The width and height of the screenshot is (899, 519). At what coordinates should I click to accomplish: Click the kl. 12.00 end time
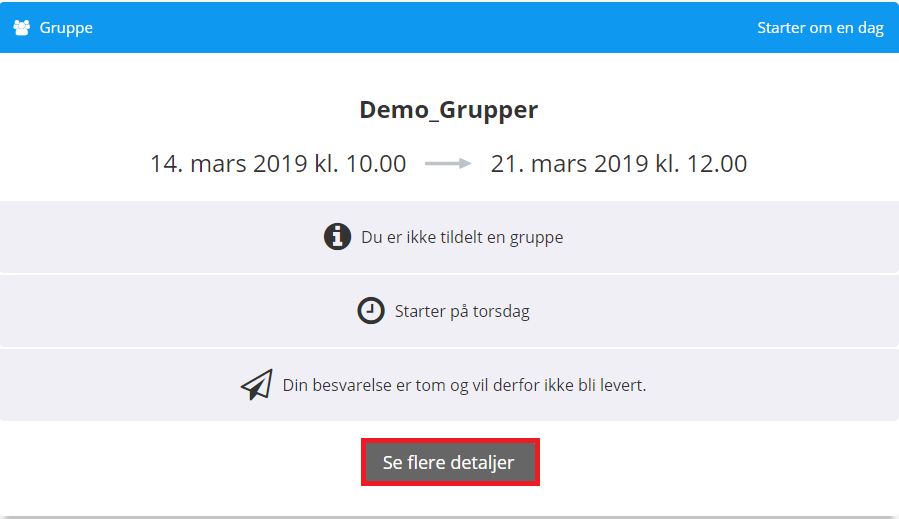(x=710, y=164)
